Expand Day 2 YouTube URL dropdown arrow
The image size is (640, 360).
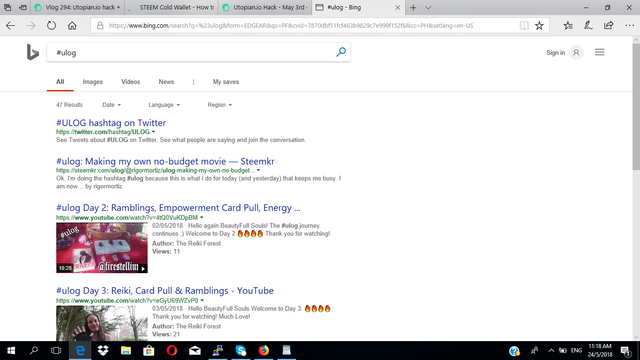pos(202,218)
